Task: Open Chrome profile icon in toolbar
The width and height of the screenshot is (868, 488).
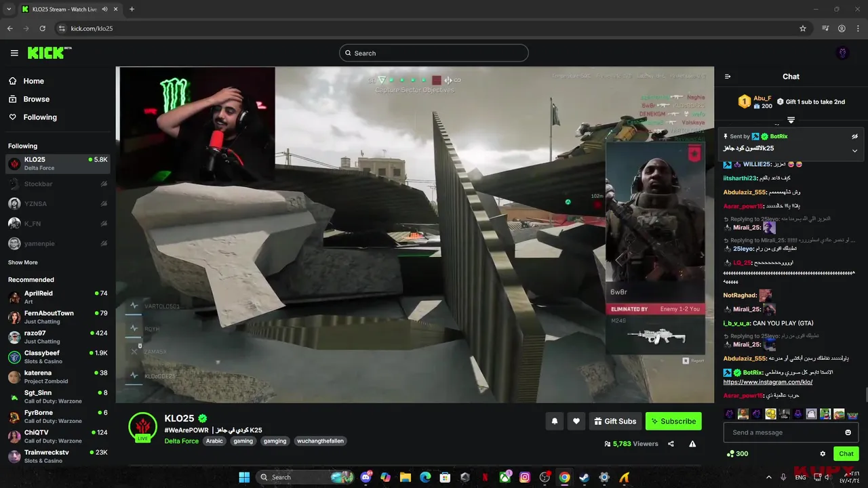Action: tap(842, 28)
